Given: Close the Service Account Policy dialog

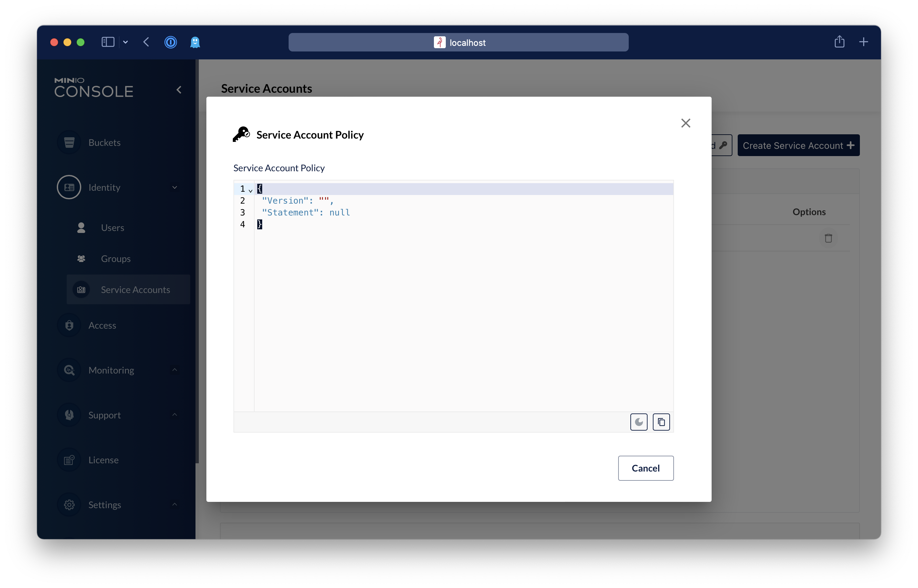Looking at the screenshot, I should click(685, 123).
